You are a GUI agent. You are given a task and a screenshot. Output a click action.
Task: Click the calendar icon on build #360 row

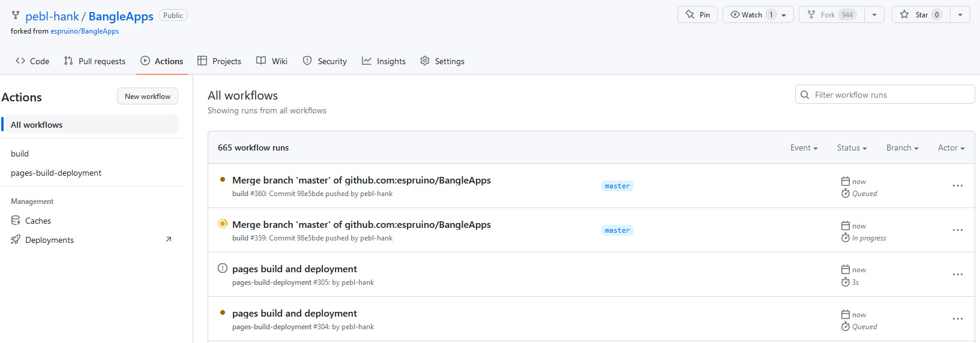[x=845, y=181]
